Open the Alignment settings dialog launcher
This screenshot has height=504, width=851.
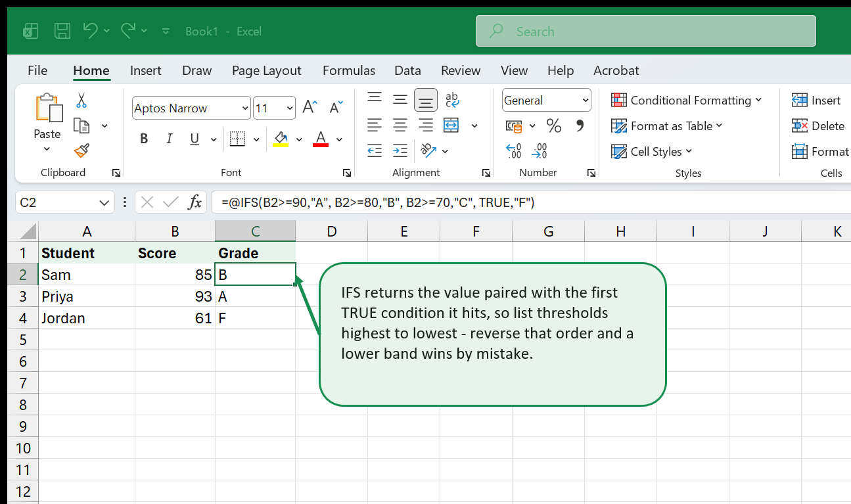486,173
